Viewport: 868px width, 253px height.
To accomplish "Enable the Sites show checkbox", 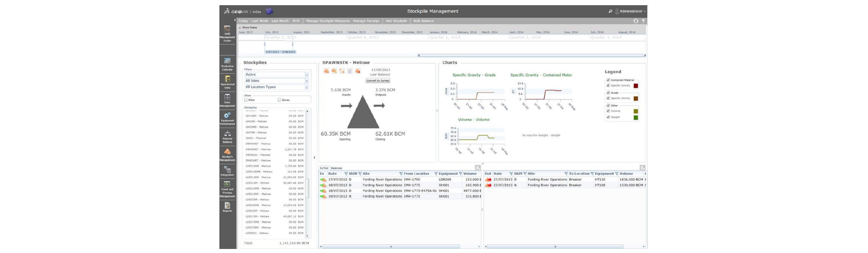I will (246, 100).
